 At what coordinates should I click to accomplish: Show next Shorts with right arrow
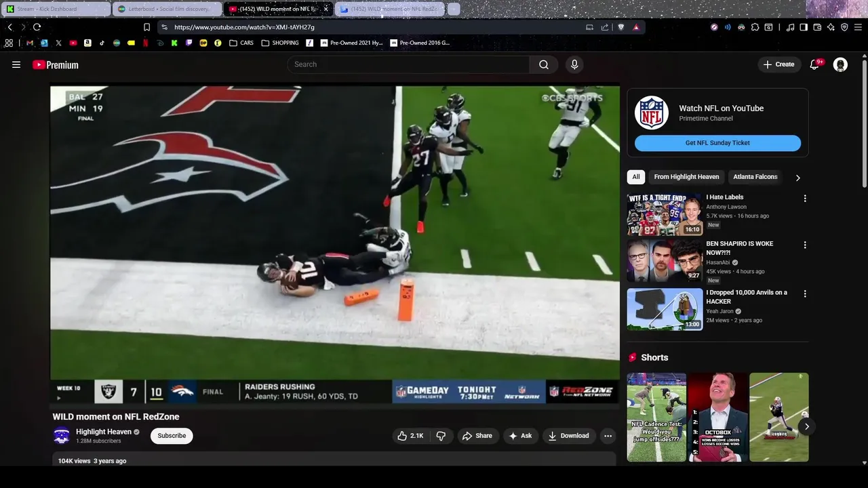pos(806,426)
